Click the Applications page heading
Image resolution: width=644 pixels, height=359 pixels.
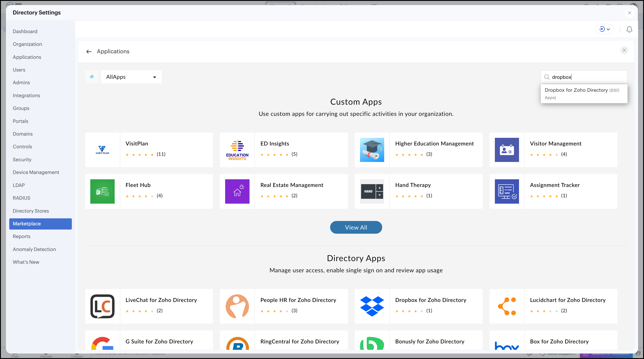pyautogui.click(x=113, y=52)
